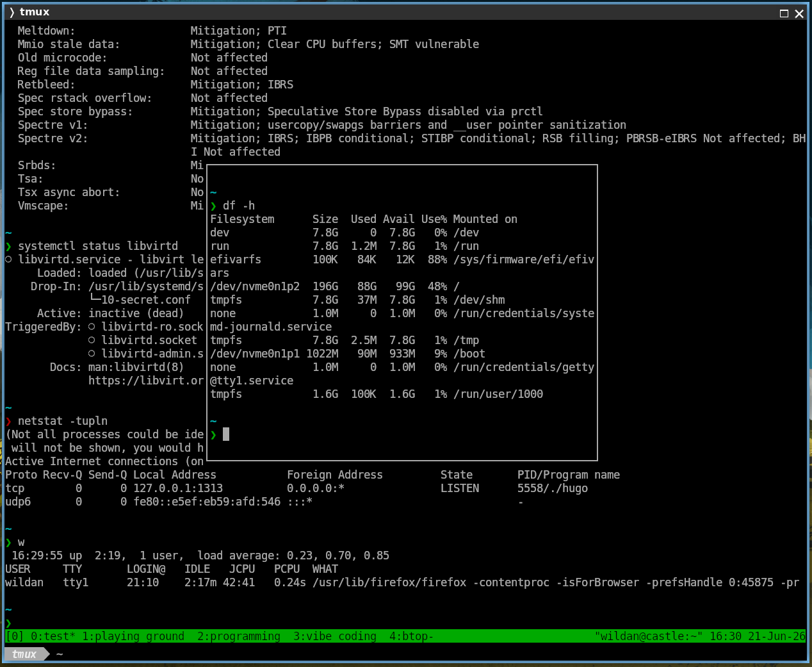Click the 127.0.0.1:1313 local address

[178, 488]
